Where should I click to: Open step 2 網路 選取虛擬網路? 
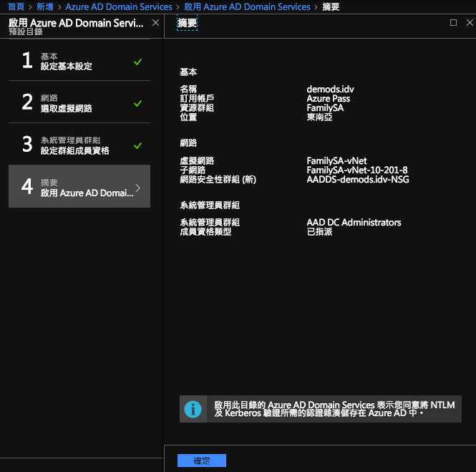(79, 102)
